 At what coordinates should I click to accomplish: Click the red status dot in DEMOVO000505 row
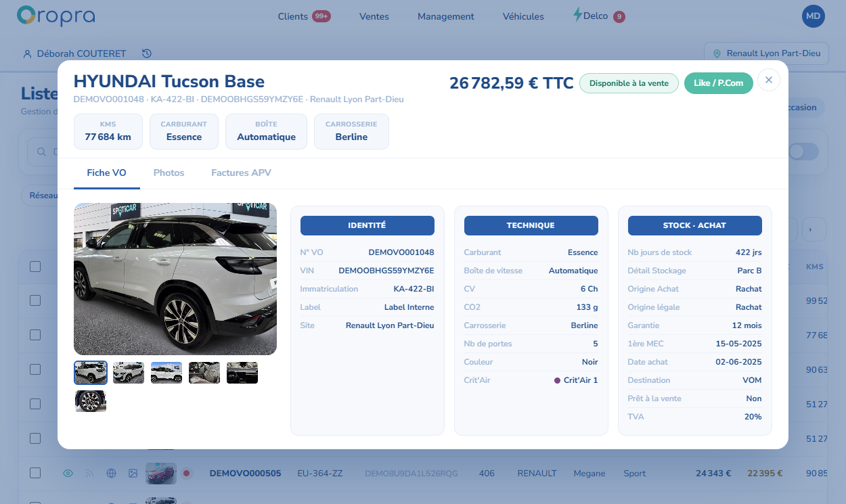coord(186,474)
